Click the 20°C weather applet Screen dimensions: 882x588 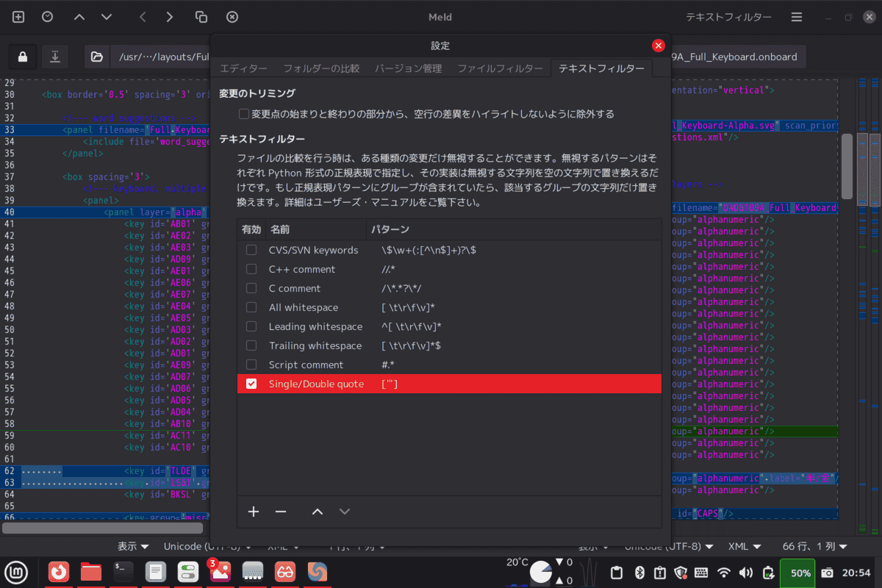tap(517, 562)
